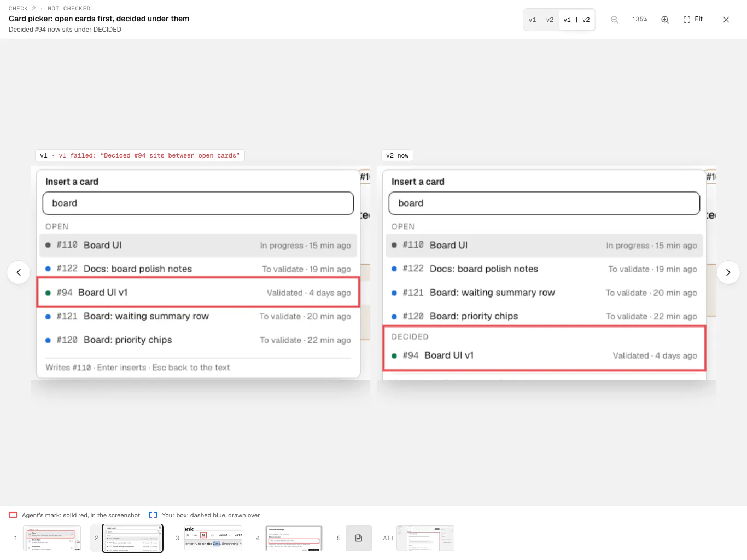Click #121 Board: waiting summary row in v1 screenshot

point(198,316)
